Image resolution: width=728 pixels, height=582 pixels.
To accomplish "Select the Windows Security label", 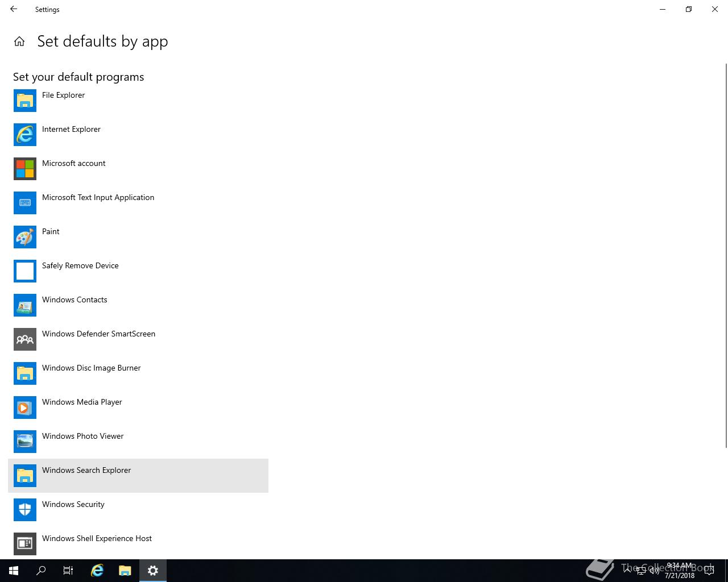I will click(x=73, y=504).
